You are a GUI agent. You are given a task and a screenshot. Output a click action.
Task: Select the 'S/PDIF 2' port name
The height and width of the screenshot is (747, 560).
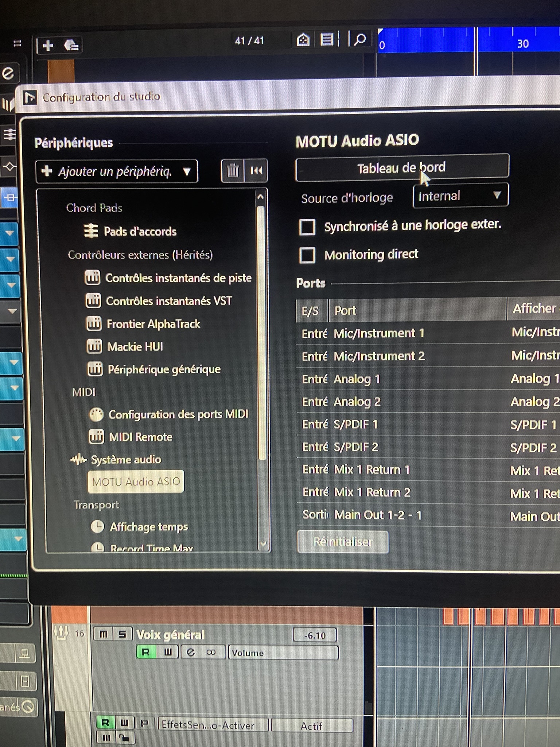pos(356,447)
